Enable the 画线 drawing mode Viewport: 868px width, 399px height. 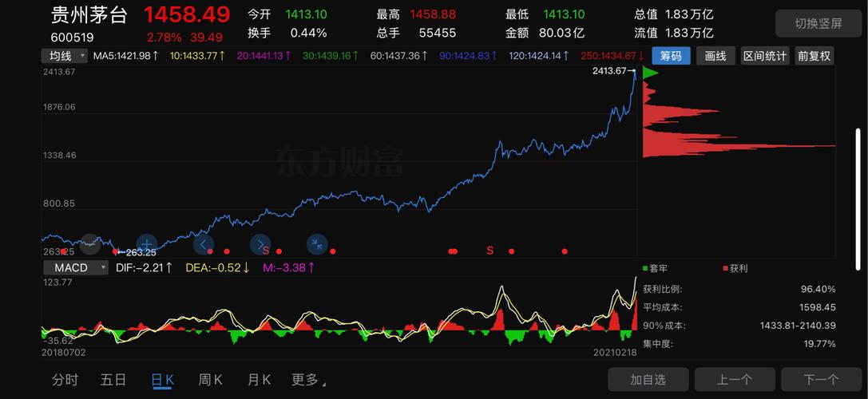pyautogui.click(x=715, y=56)
